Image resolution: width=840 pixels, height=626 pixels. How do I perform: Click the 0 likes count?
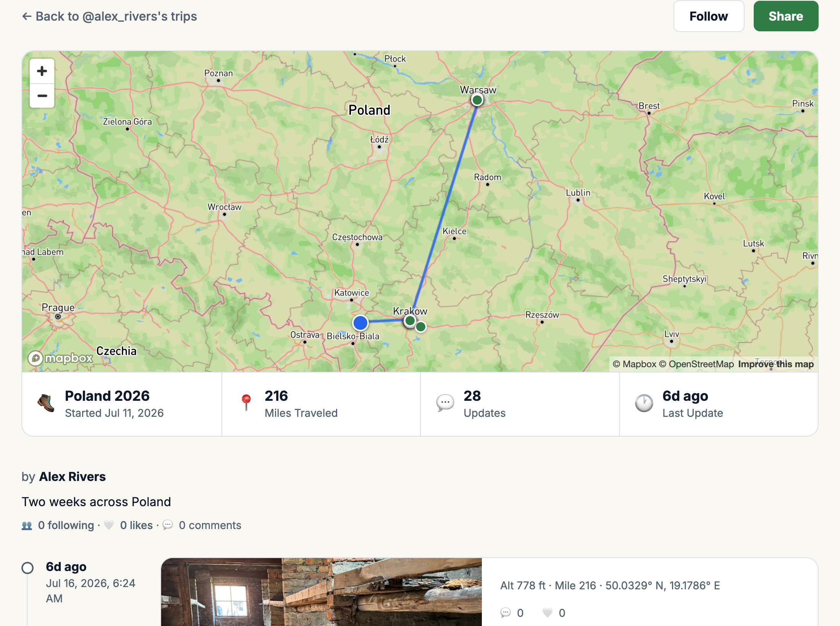point(136,526)
